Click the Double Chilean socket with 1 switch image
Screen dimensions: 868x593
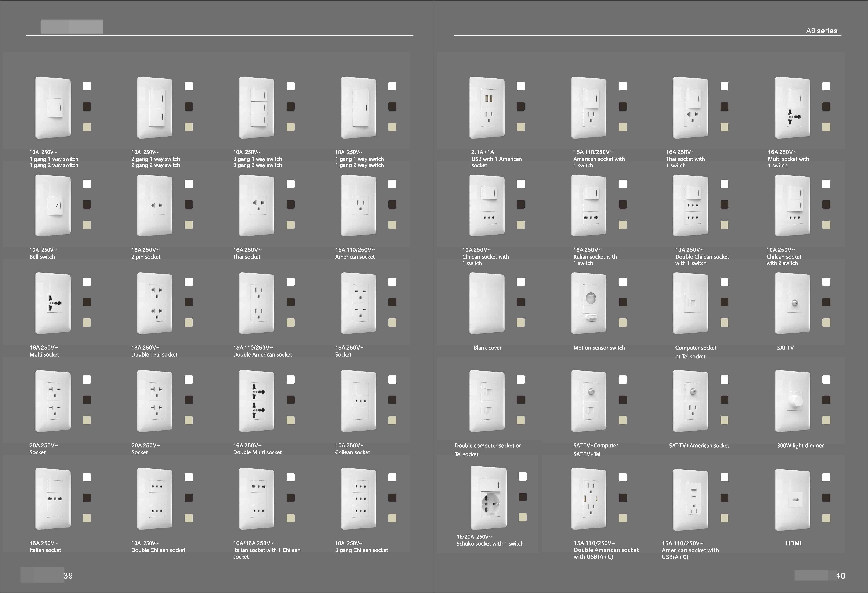[691, 205]
